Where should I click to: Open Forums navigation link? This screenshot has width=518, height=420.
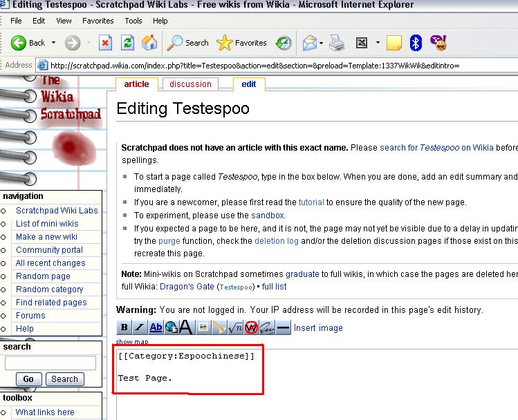pos(30,316)
